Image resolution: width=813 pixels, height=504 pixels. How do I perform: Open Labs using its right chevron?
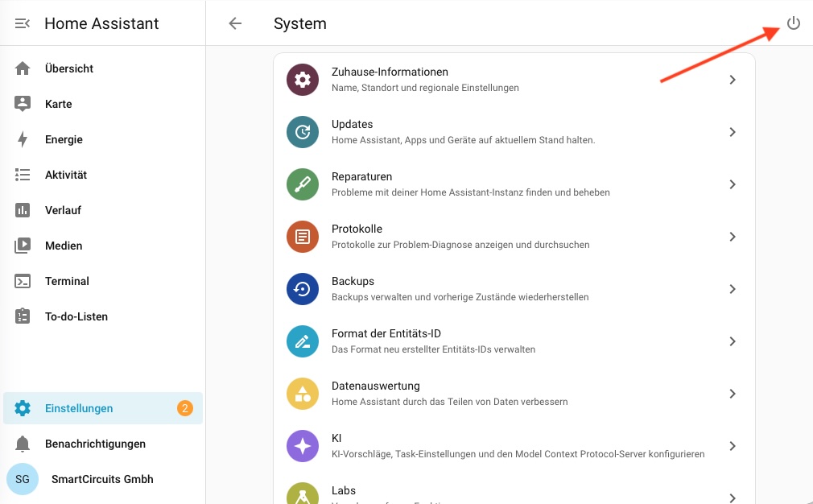[733, 498]
